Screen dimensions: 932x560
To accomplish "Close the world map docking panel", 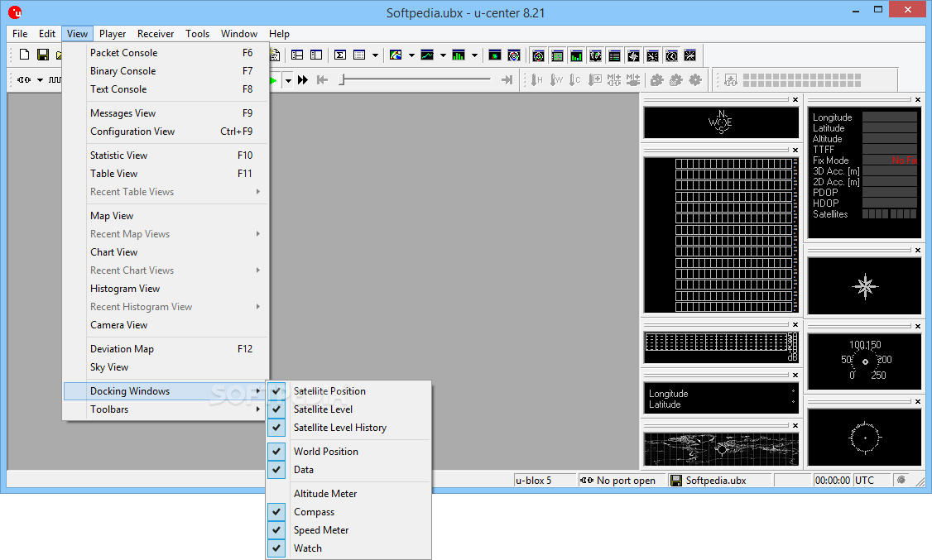I will (795, 426).
